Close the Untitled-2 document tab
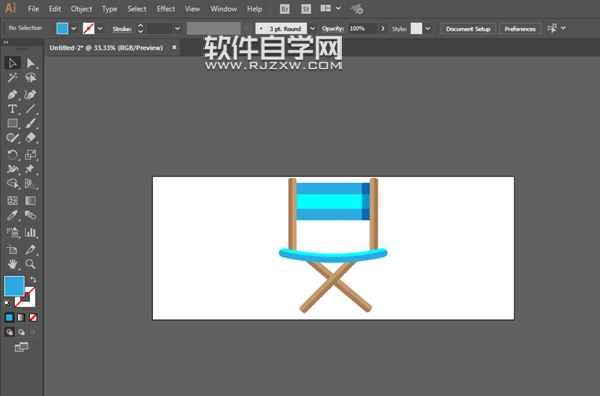Screen dimensions: 600x396 [174, 47]
